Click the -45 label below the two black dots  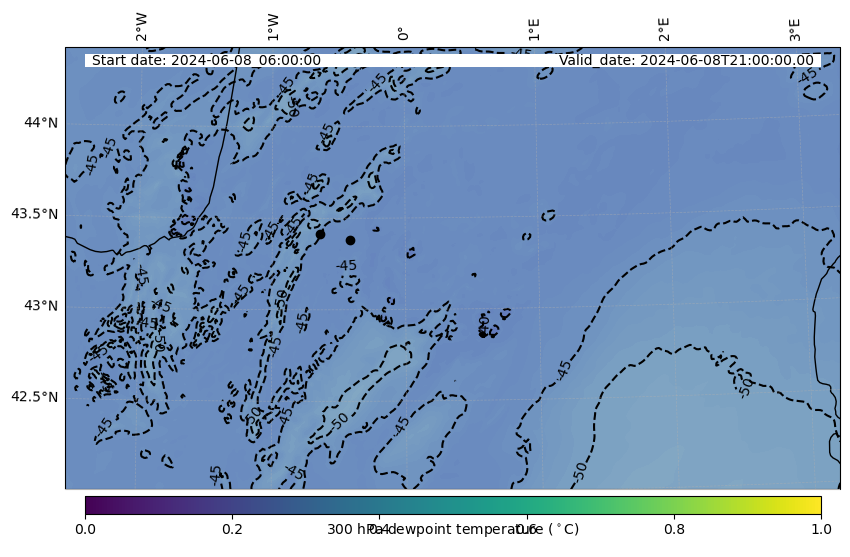(346, 265)
